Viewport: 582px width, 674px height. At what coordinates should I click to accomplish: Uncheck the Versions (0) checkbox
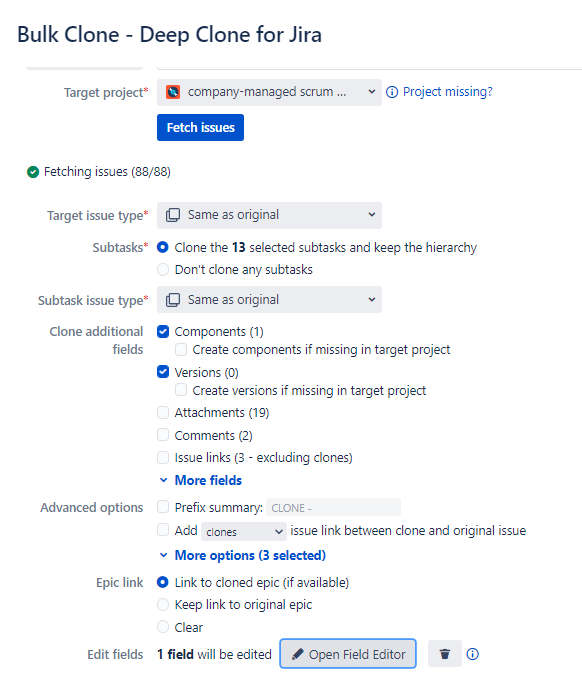(x=163, y=371)
